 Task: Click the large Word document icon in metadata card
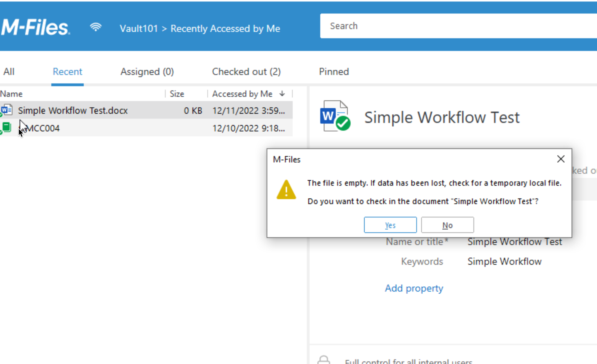coord(335,116)
